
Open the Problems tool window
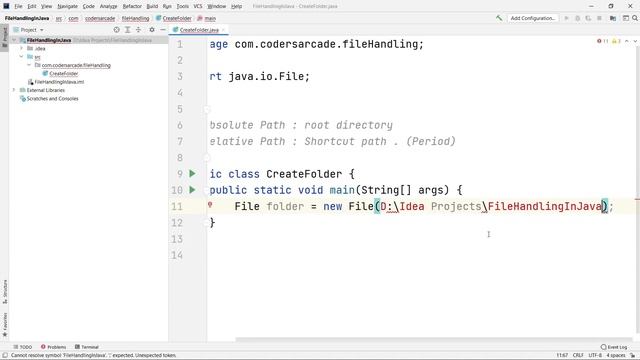point(53,347)
